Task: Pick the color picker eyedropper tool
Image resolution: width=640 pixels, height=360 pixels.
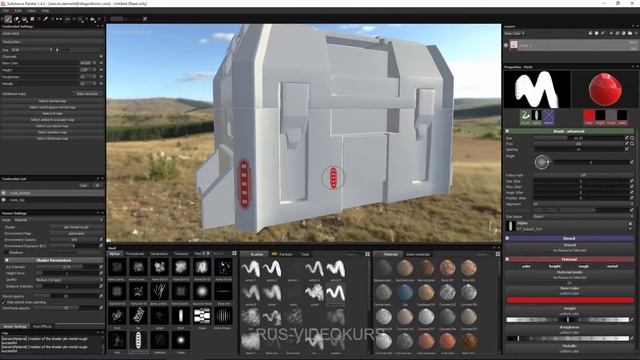Action: [x=46, y=19]
